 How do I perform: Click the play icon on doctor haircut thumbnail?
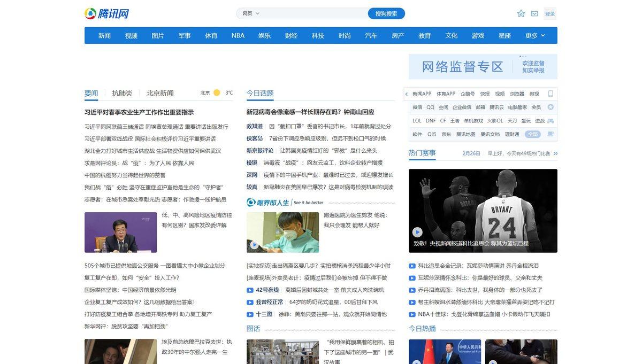click(x=254, y=245)
